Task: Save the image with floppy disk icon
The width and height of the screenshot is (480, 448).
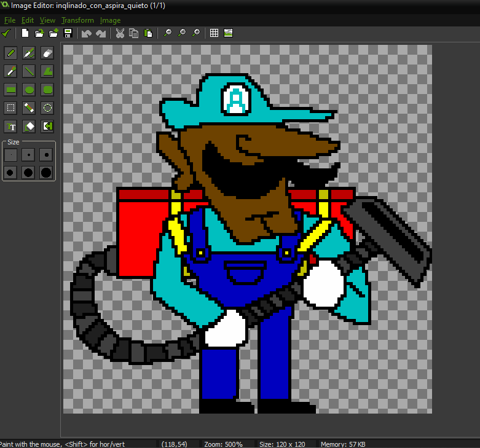Action: pyautogui.click(x=68, y=33)
